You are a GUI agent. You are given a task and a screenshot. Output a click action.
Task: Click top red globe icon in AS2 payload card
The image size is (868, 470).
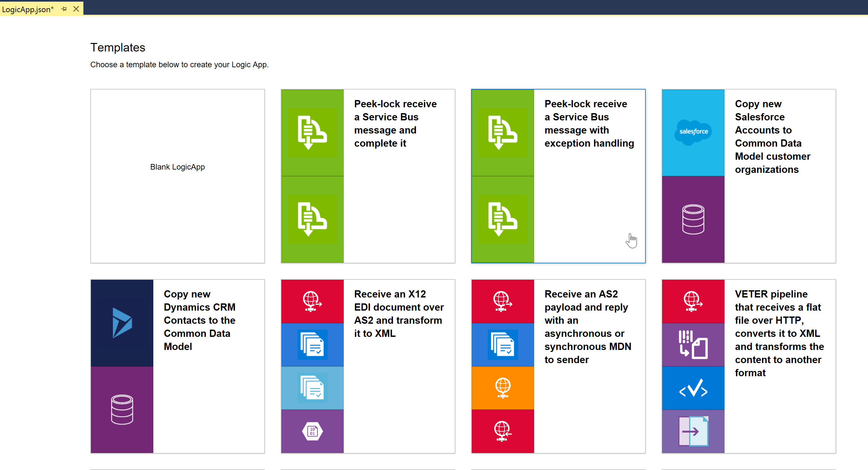click(x=502, y=301)
